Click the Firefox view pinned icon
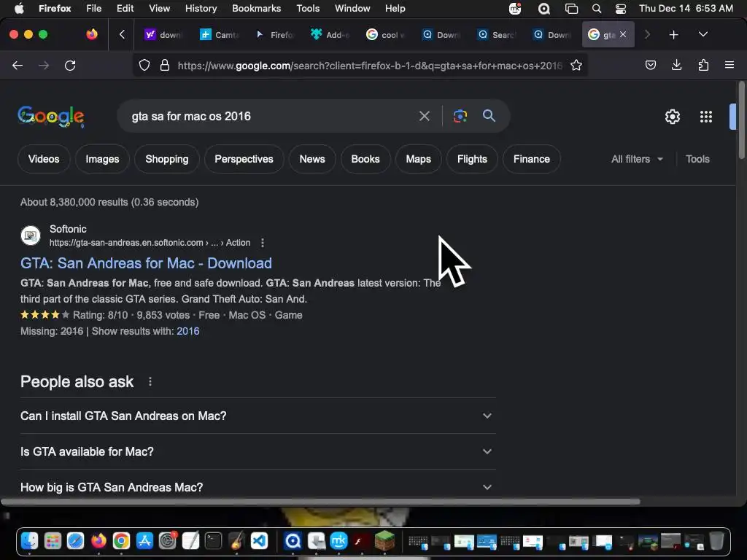747x560 pixels. click(91, 34)
